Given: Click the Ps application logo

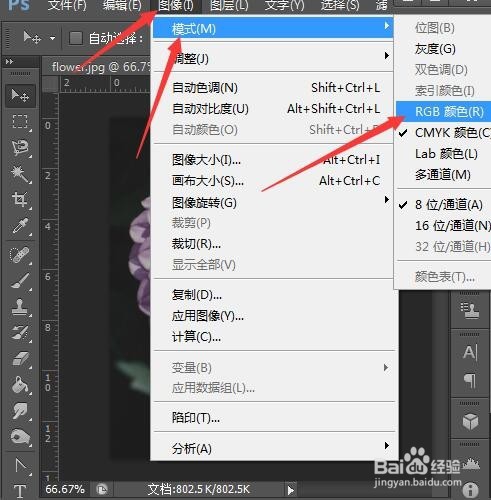Looking at the screenshot, I should click(x=19, y=5).
